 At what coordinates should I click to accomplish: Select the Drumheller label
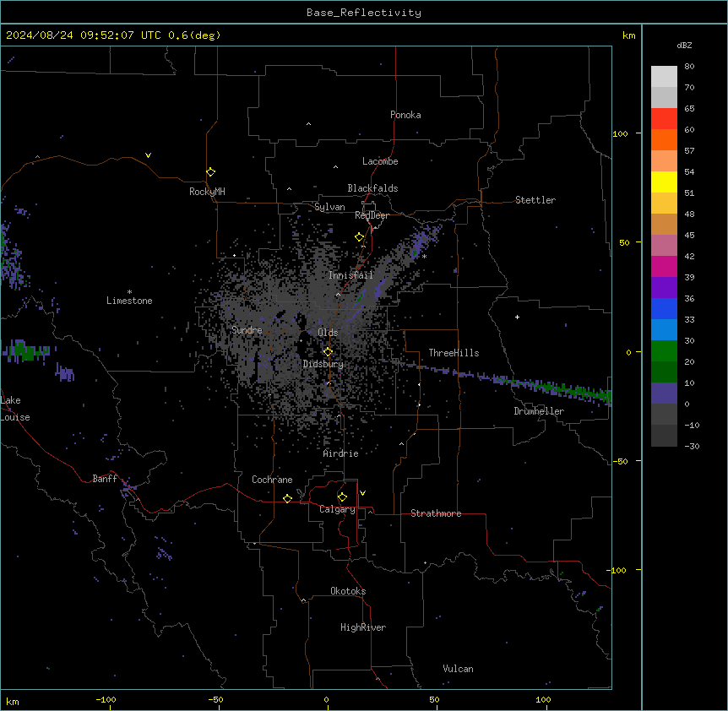539,411
